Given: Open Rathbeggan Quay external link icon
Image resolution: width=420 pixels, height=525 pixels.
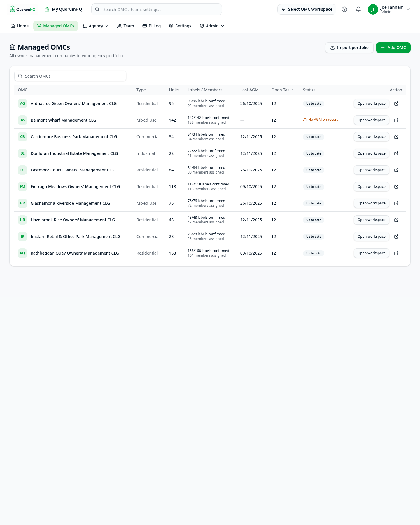Looking at the screenshot, I should (x=396, y=253).
